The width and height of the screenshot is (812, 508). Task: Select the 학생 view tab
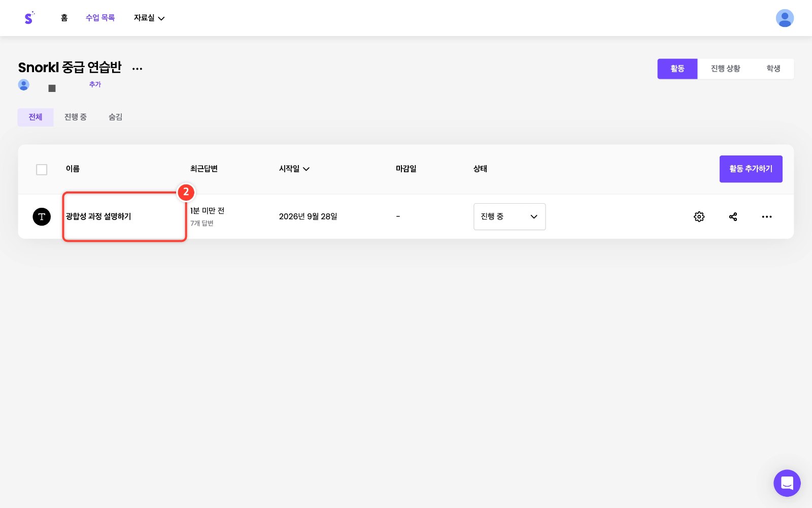coord(773,69)
